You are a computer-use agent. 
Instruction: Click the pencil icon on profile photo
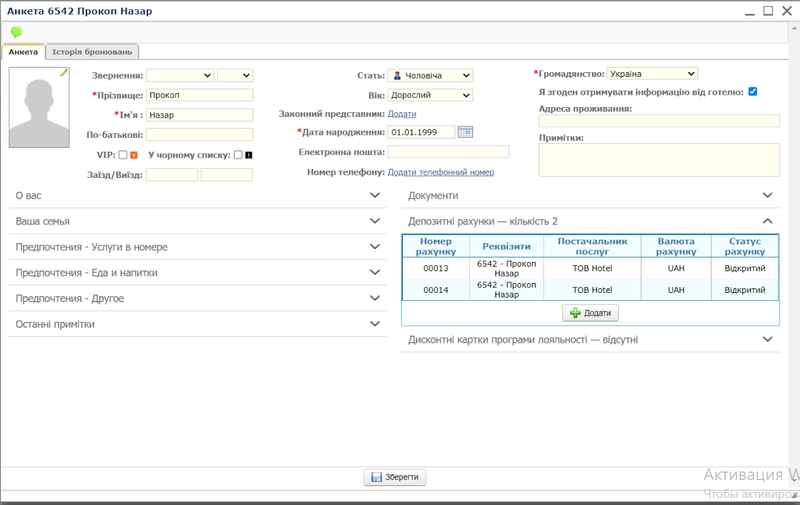pyautogui.click(x=64, y=73)
